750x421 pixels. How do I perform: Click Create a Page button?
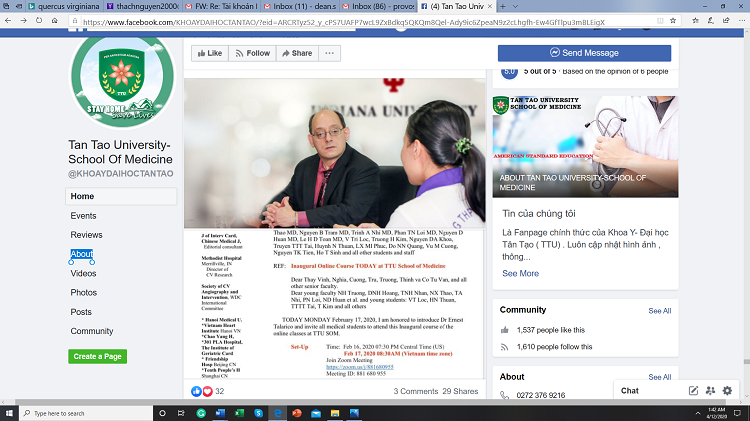click(98, 356)
